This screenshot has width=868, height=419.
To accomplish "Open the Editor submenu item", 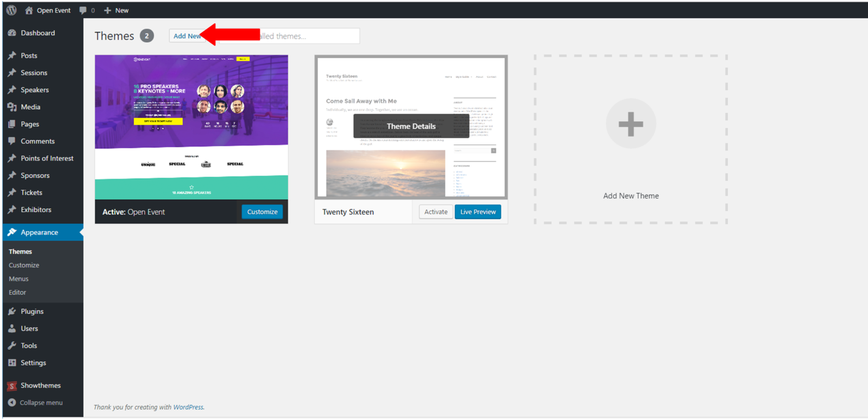I will [17, 292].
